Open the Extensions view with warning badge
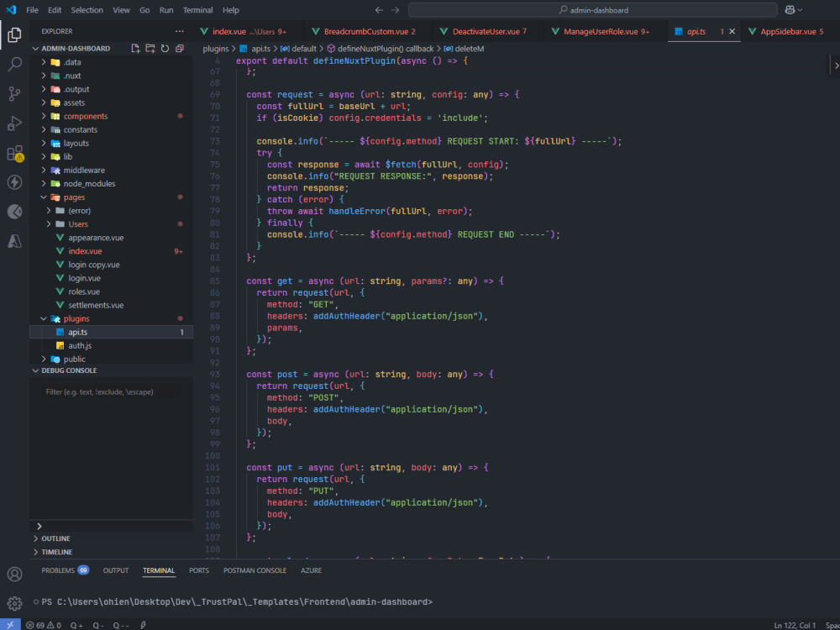 point(14,153)
